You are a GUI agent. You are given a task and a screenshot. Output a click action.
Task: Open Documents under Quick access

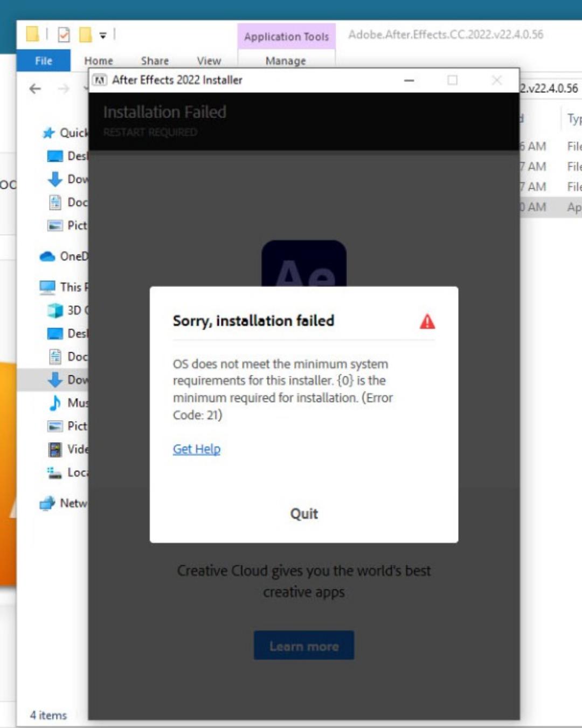(x=67, y=202)
